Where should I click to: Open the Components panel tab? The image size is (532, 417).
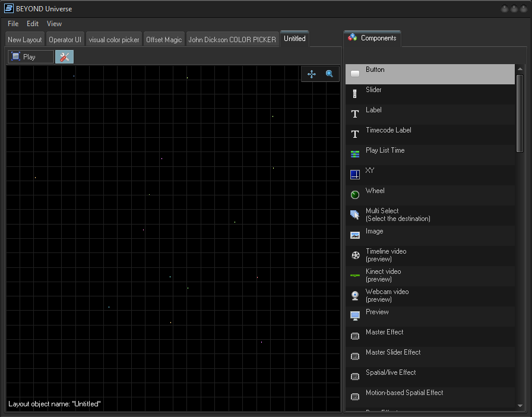click(372, 38)
